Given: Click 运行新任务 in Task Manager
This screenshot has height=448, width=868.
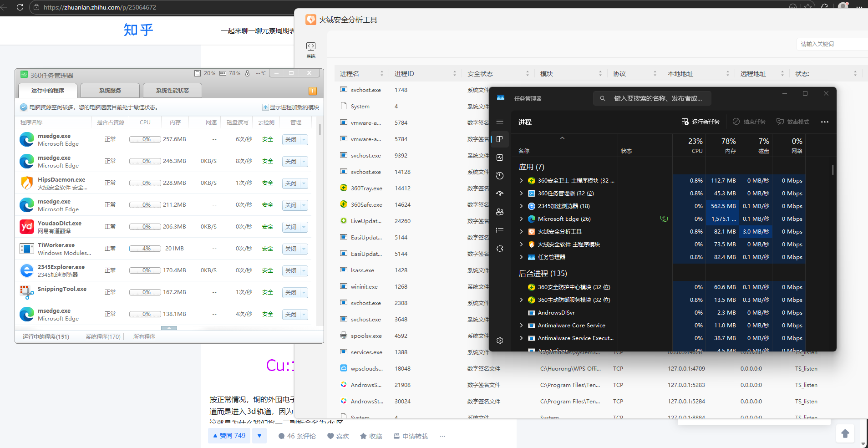Looking at the screenshot, I should click(700, 122).
